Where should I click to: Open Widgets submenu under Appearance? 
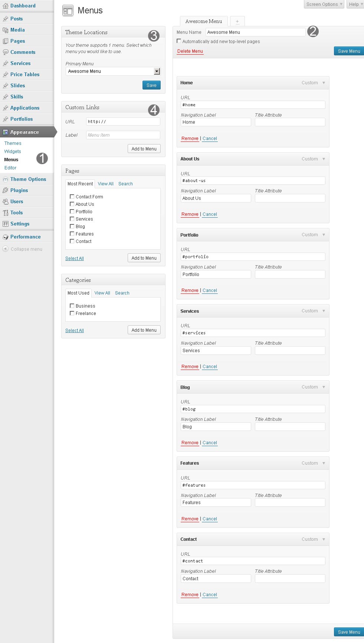[13, 152]
